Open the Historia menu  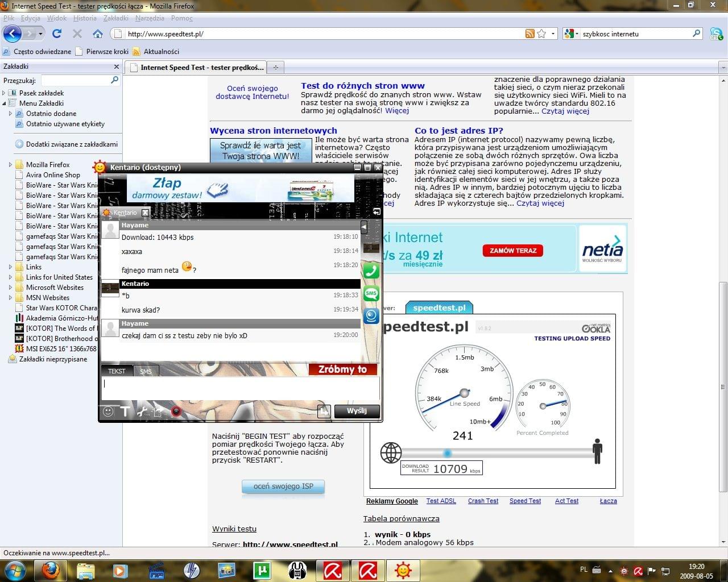85,18
